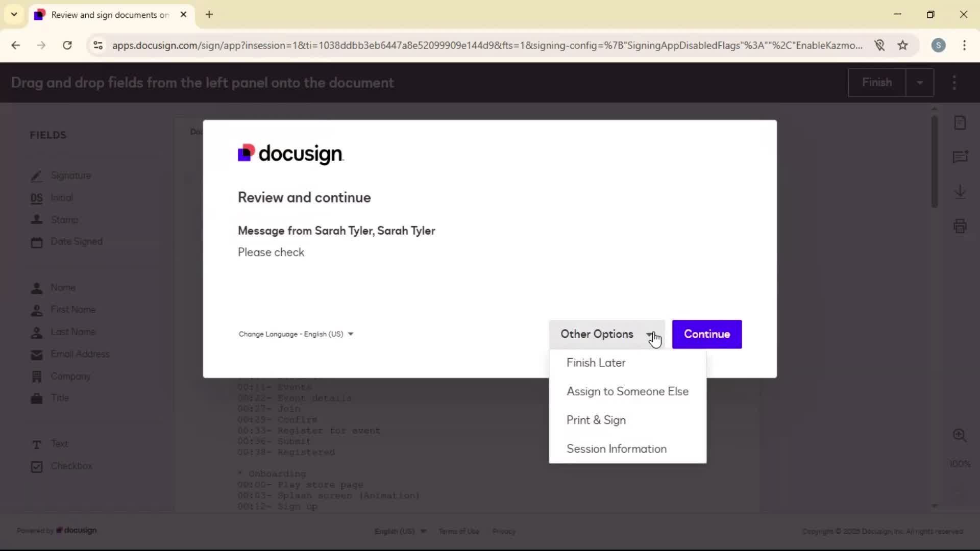The height and width of the screenshot is (551, 980).
Task: Bookmark this page with star icon
Action: coord(903,45)
